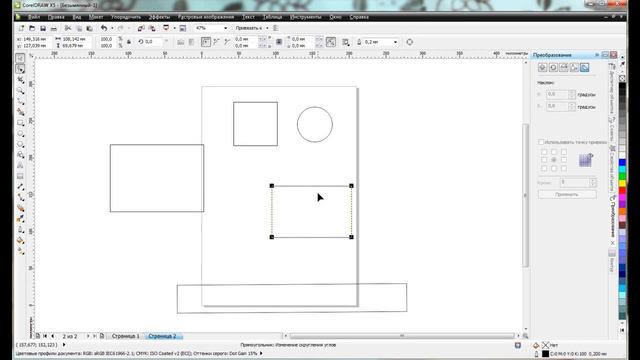Image resolution: width=640 pixels, height=360 pixels.
Task: Go to first page navigation button
Action: coord(45,336)
